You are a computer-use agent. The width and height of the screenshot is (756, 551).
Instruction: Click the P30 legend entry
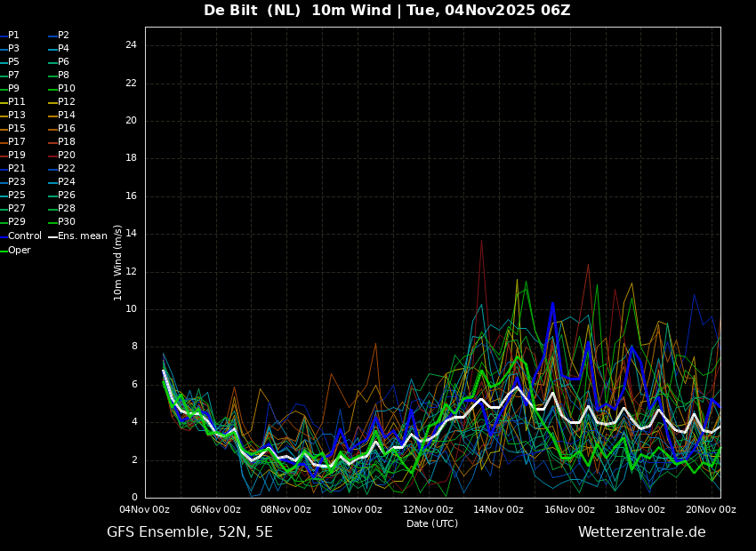coord(67,222)
